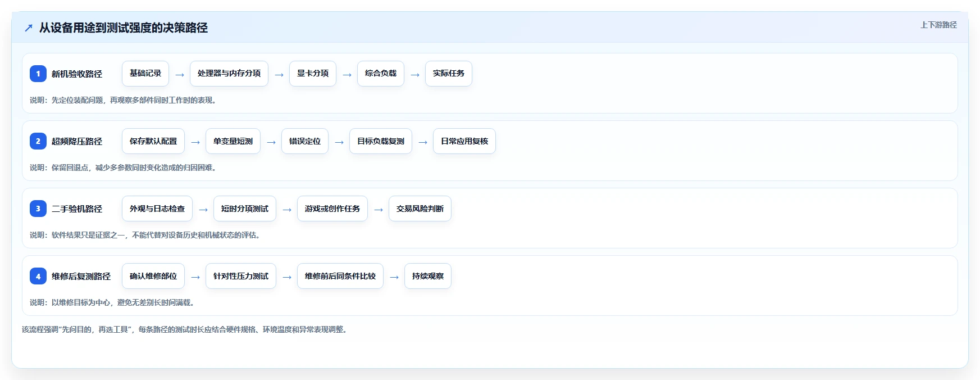Viewport: 980px width, 380px height.
Task: Click the 基础记录 step chip
Action: (145, 74)
